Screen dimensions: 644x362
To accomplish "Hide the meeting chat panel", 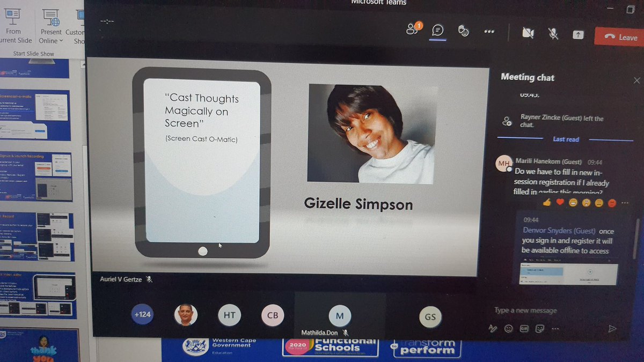I will click(x=636, y=80).
